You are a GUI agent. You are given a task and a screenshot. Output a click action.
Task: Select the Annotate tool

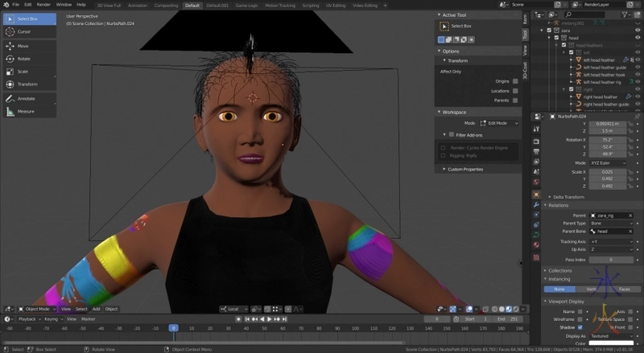click(x=28, y=98)
